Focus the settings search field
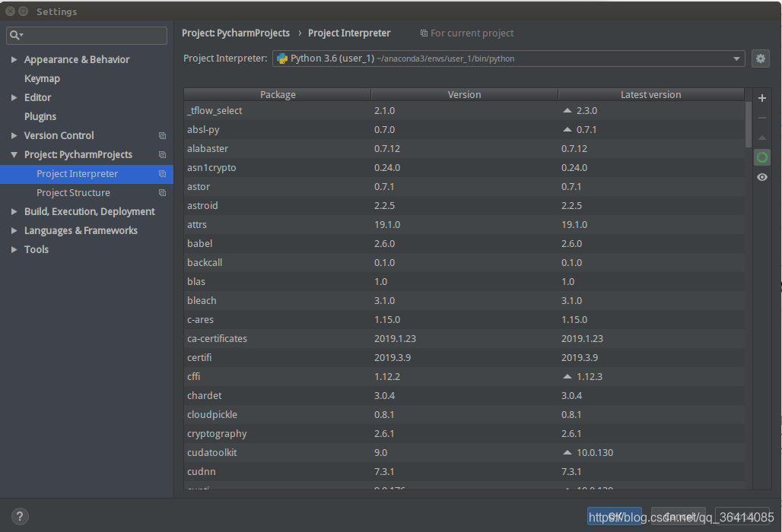 coord(87,36)
